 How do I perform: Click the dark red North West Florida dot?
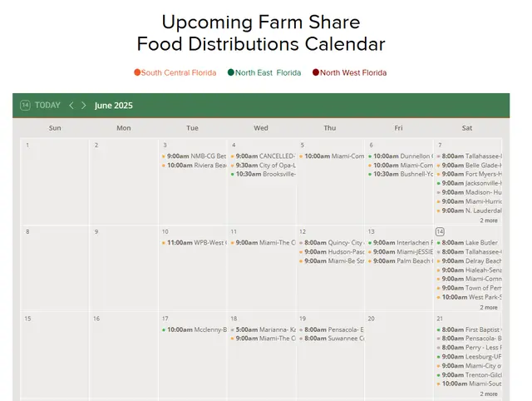[x=316, y=72]
